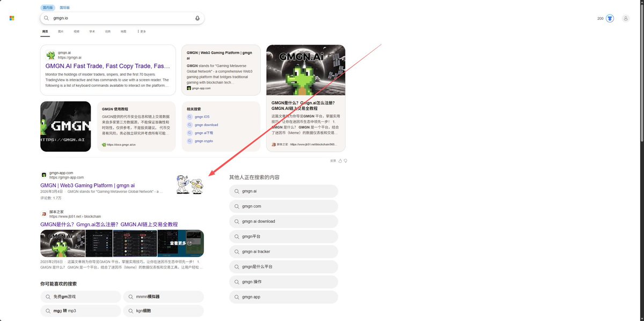Screen dimensions: 644x321
Task: Click the gmgn-app.com source label in the Web3 card
Action: [201, 88]
